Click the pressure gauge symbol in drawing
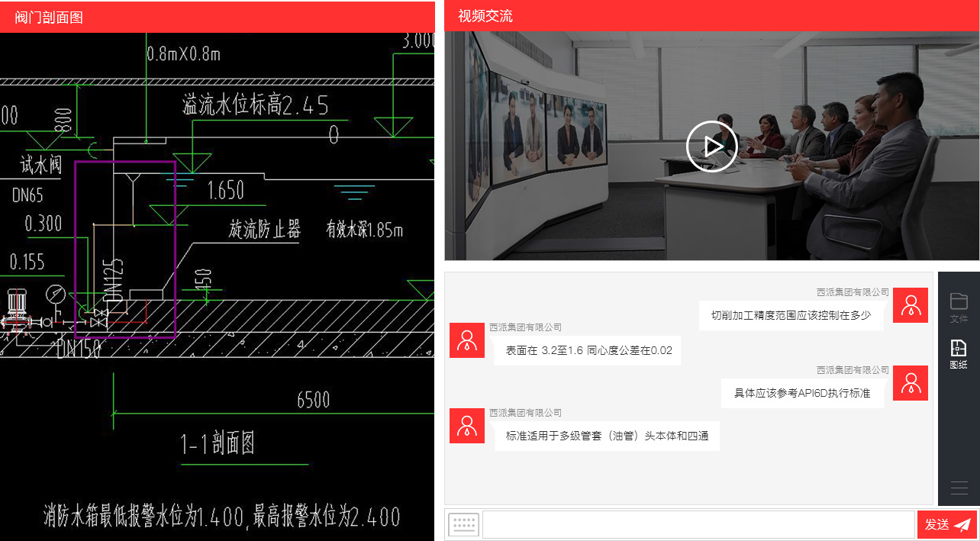The image size is (980, 541). point(55,295)
